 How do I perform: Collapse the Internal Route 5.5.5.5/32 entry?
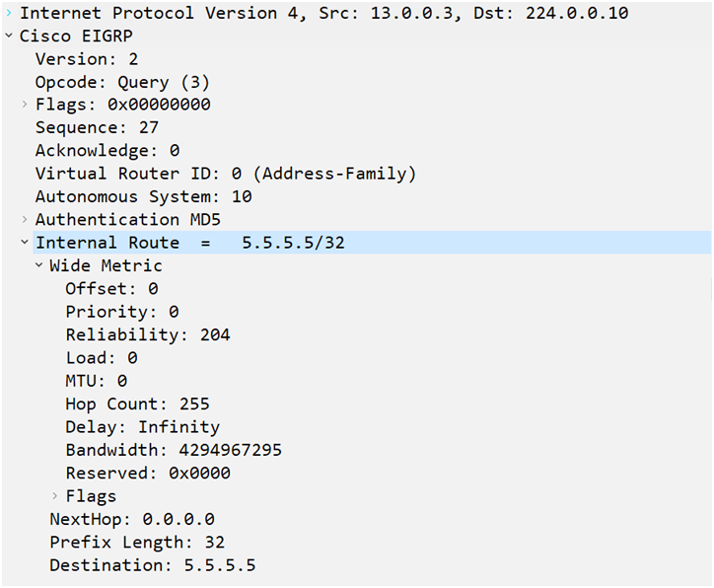(25, 243)
